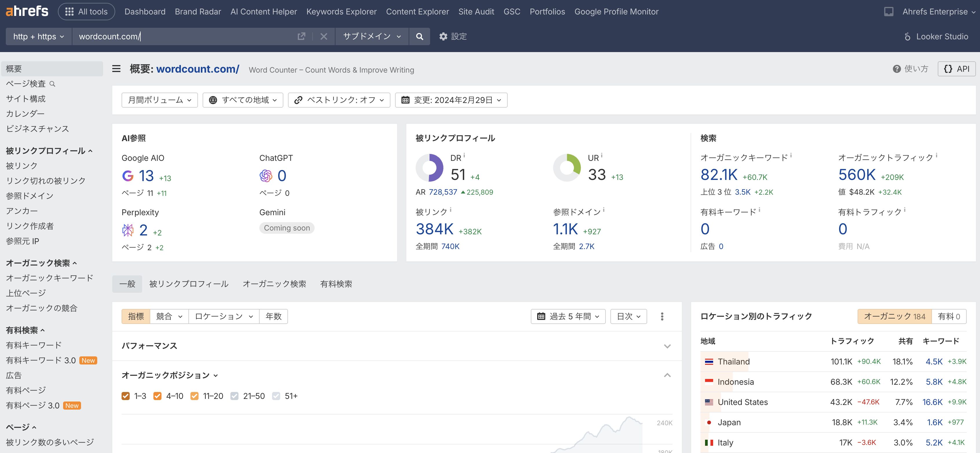The height and width of the screenshot is (453, 980).
Task: Open the 月間ボリューム dropdown
Action: point(159,100)
